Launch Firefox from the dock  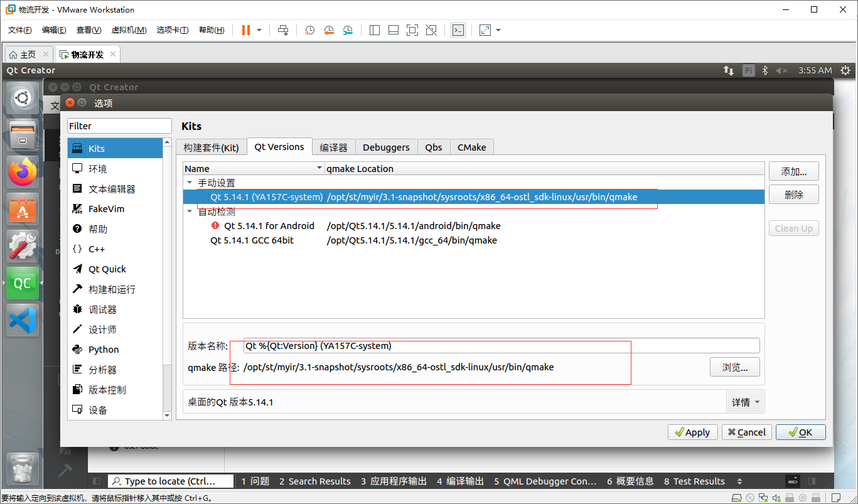[x=23, y=172]
